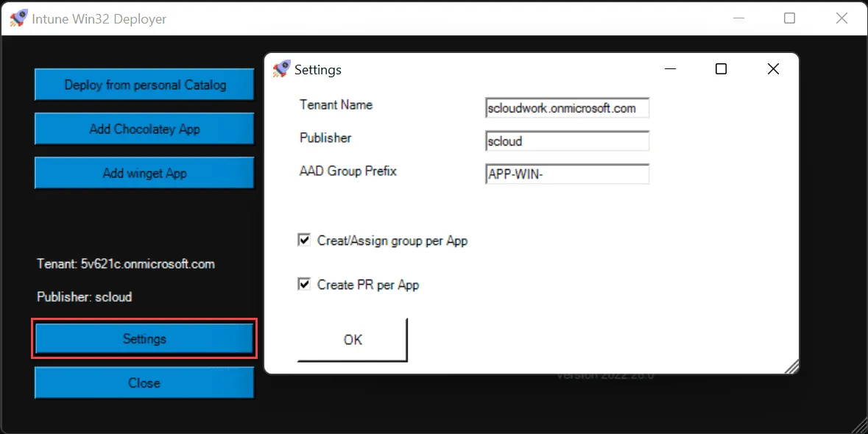The image size is (868, 434).
Task: Confirm settings with the OK button
Action: tap(353, 339)
